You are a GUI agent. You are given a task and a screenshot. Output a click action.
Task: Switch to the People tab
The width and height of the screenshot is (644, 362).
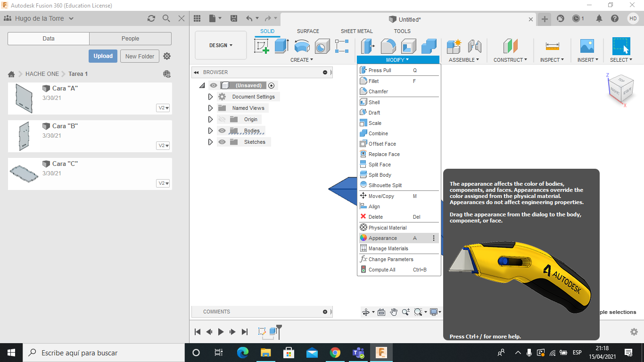[131, 39]
